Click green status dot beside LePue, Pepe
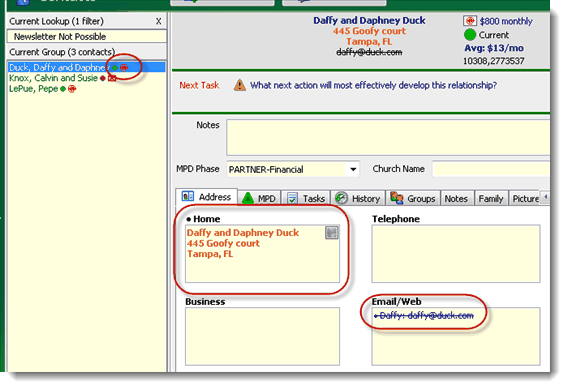Screen dimensions: 567x389 63,89
